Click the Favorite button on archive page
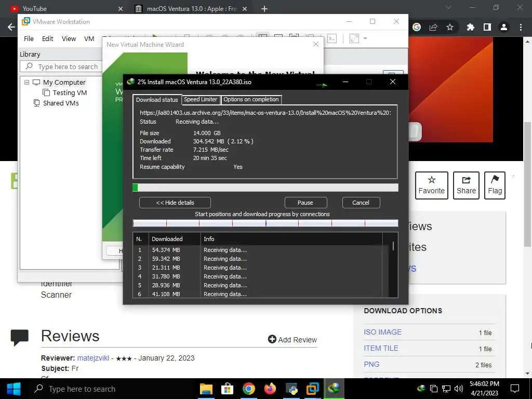Screen dimensions: 532x399 (x=432, y=185)
